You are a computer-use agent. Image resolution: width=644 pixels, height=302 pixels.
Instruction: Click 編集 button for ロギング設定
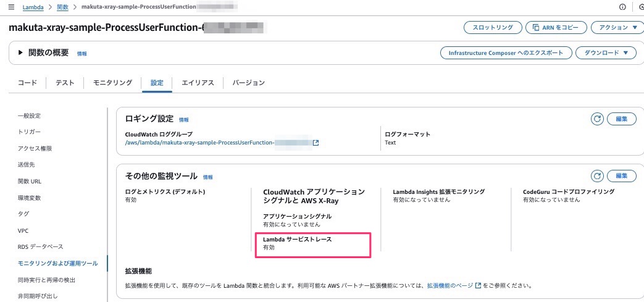pyautogui.click(x=621, y=119)
